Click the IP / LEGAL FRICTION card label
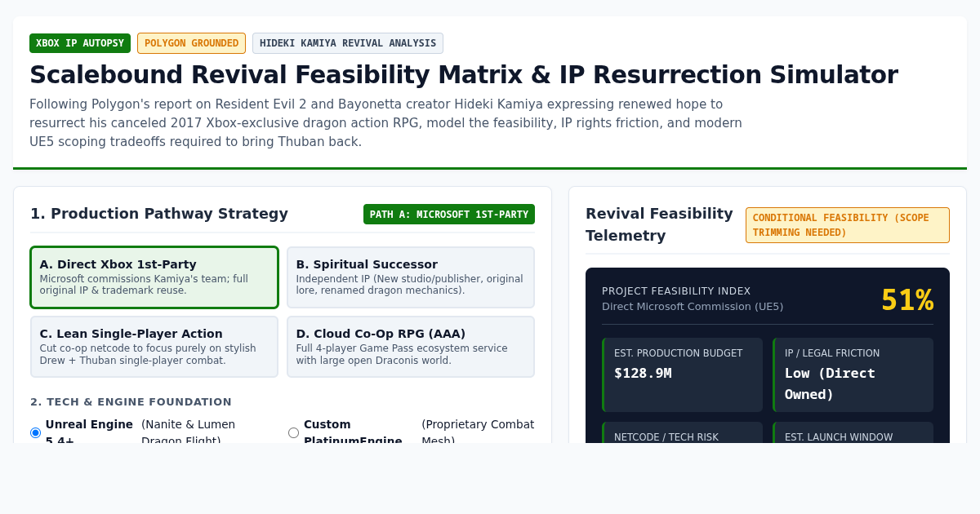The height and width of the screenshot is (514, 980). 832,353
